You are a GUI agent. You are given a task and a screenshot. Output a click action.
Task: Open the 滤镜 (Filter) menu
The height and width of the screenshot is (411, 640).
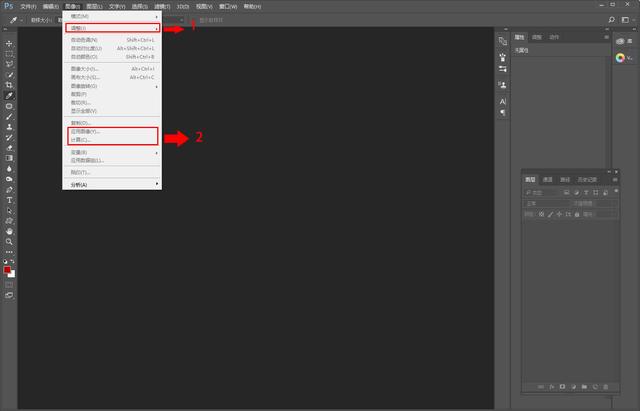[162, 7]
